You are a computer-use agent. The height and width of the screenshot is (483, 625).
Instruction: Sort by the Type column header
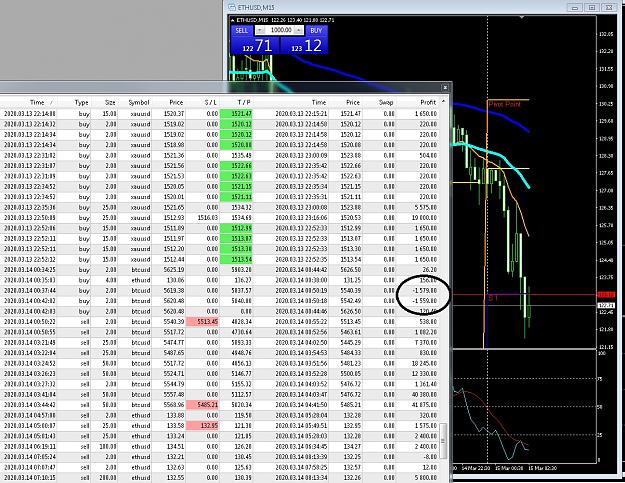[81, 102]
